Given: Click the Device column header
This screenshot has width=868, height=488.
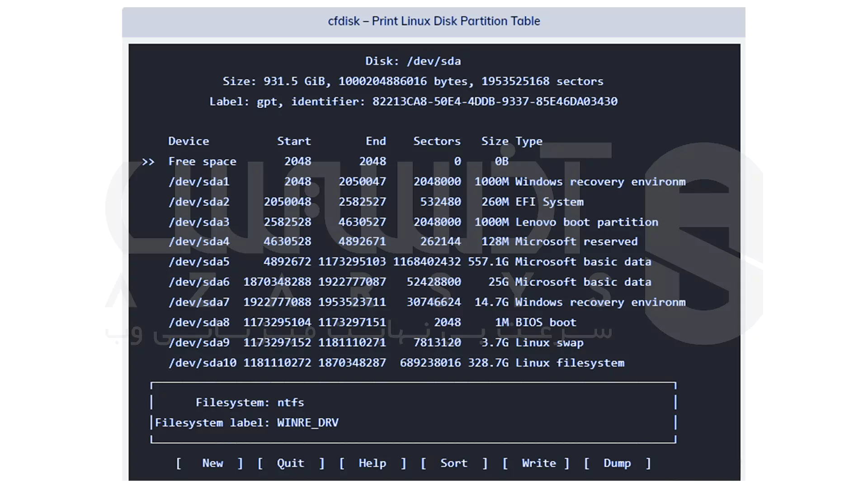Looking at the screenshot, I should 189,141.
